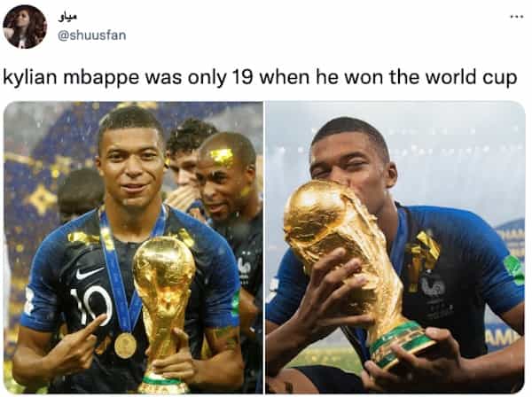The height and width of the screenshot is (397, 532).
Task: Click the green base of the right photo's trophy
Action: (400, 343)
